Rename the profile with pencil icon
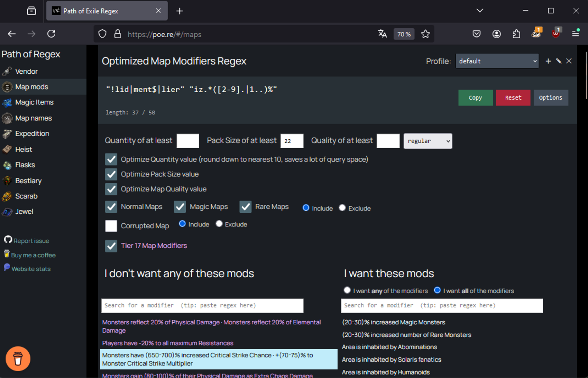Image resolution: width=588 pixels, height=378 pixels. pyautogui.click(x=559, y=61)
